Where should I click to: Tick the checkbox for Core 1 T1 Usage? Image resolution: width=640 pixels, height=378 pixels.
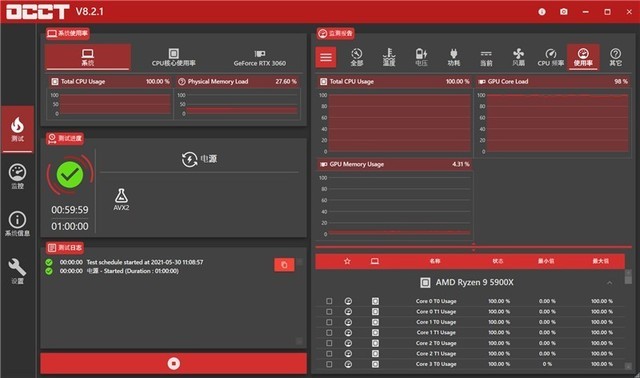point(329,333)
